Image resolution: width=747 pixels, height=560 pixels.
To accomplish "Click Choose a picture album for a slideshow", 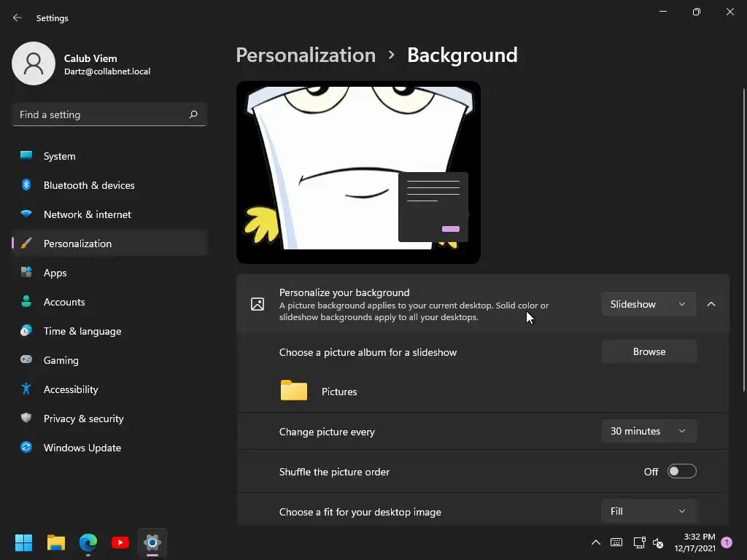I will pos(368,352).
